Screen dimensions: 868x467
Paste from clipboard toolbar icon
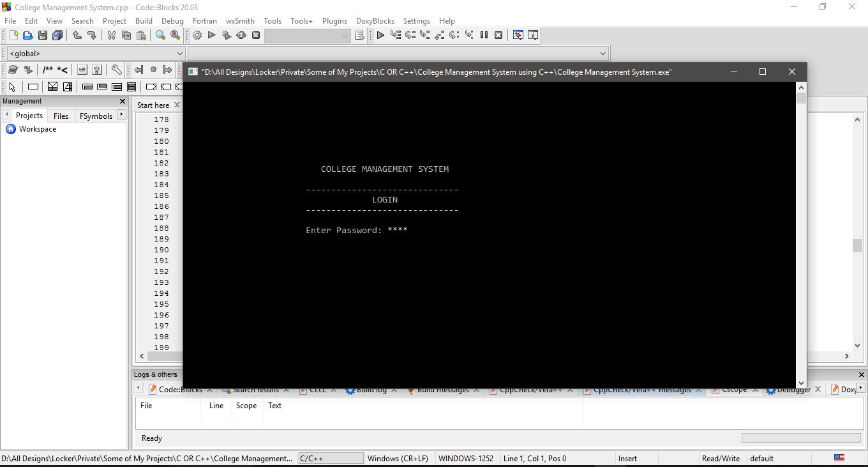141,36
